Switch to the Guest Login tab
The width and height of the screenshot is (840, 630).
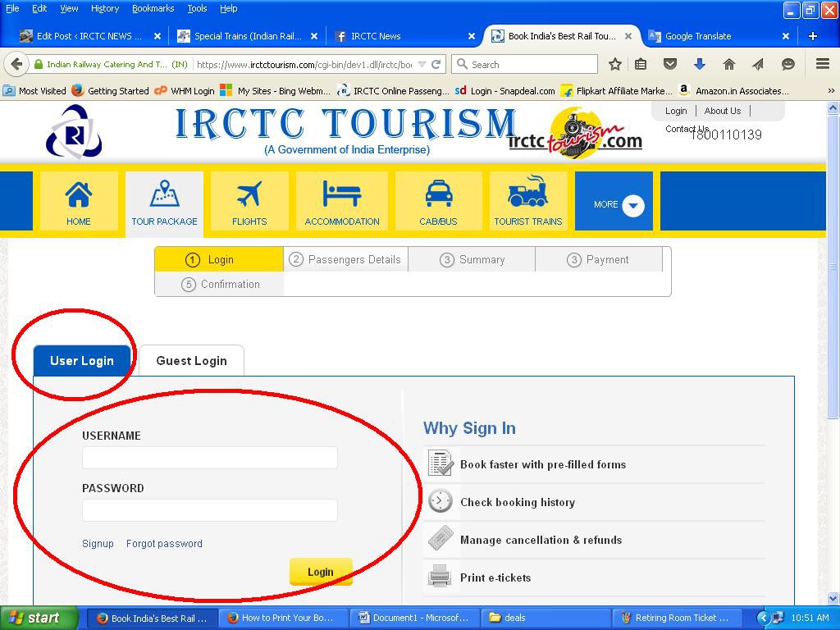191,360
